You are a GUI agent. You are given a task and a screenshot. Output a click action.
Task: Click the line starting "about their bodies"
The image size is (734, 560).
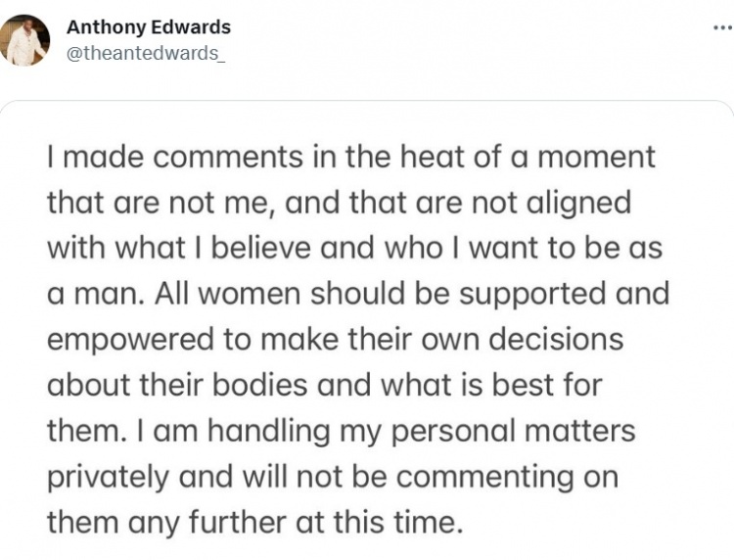[x=323, y=385]
